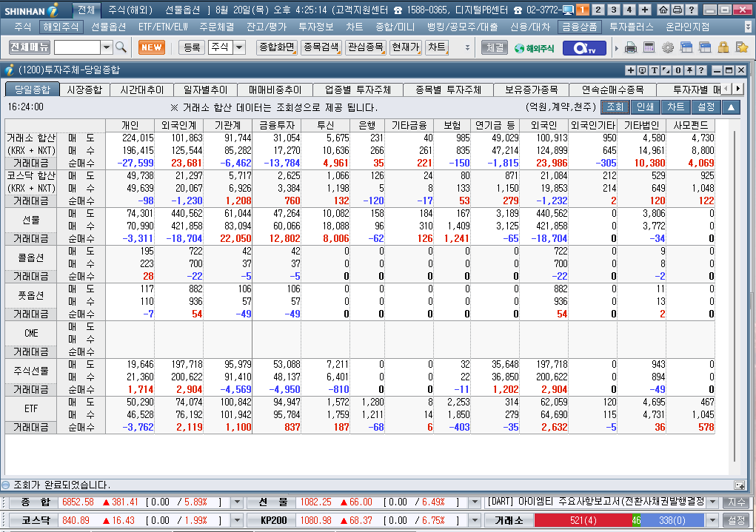Screen dimensions: 756x532
Task: Open the 거래소 advance/decline dropdown arrow
Action: click(x=712, y=520)
